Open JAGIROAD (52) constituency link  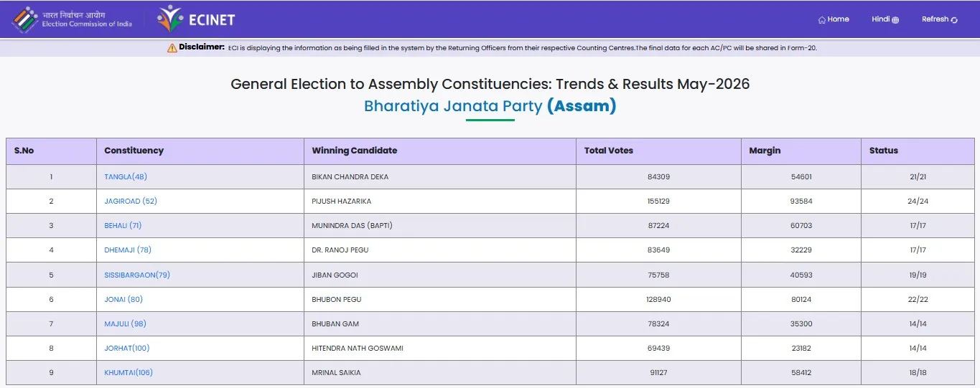pyautogui.click(x=131, y=201)
